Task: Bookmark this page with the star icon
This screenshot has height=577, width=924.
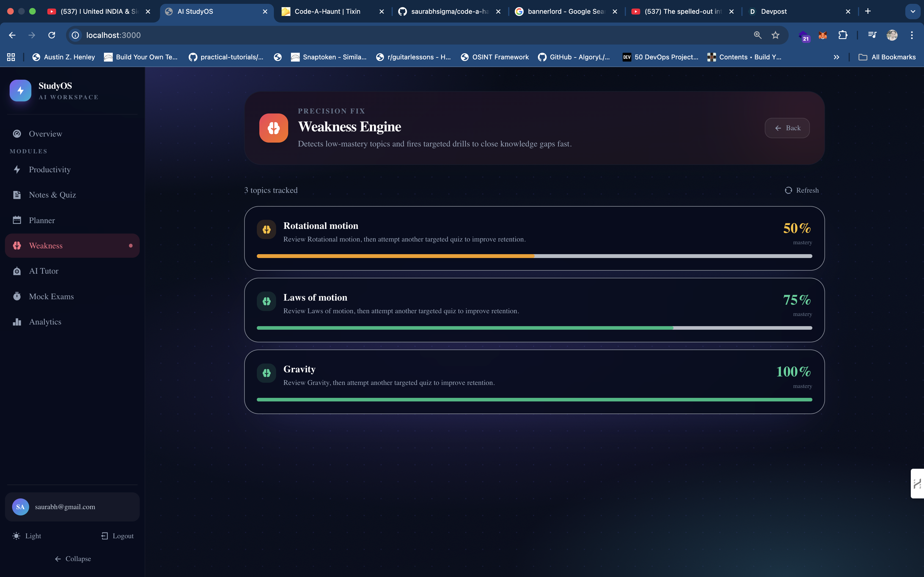Action: 775,35
